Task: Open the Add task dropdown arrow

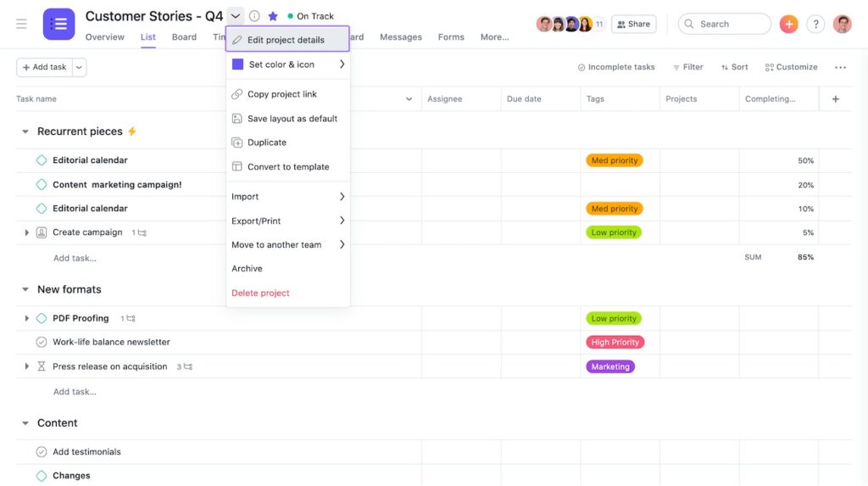Action: click(x=79, y=67)
